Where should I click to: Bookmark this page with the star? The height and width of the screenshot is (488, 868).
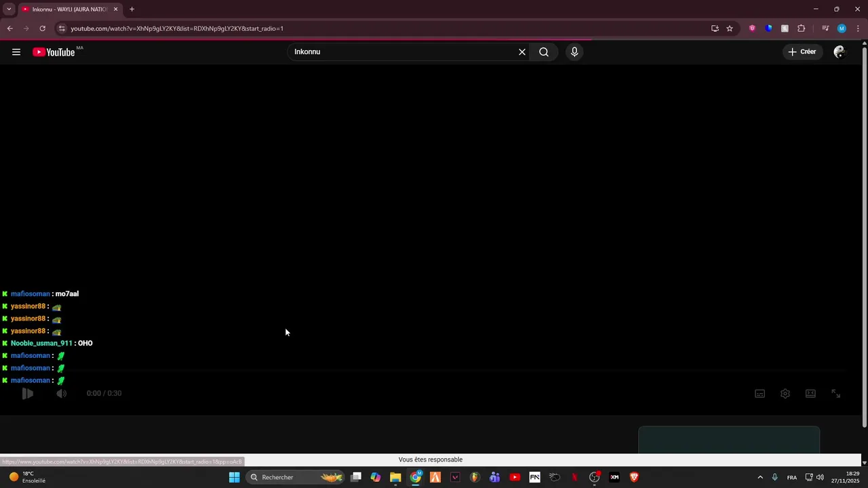coord(730,28)
